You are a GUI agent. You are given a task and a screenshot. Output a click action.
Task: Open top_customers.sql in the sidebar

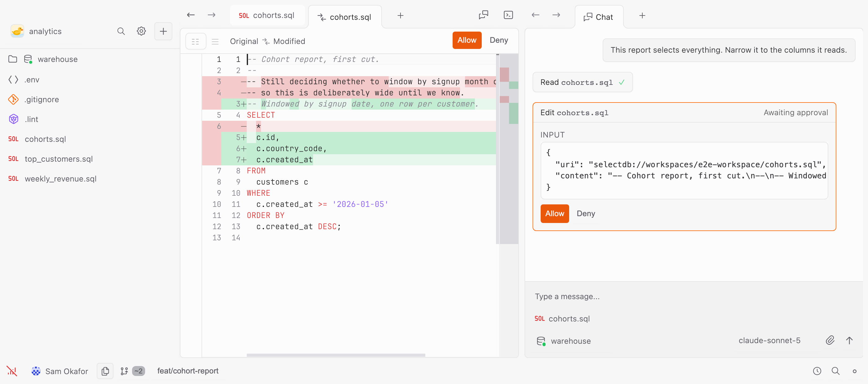click(x=90, y=159)
